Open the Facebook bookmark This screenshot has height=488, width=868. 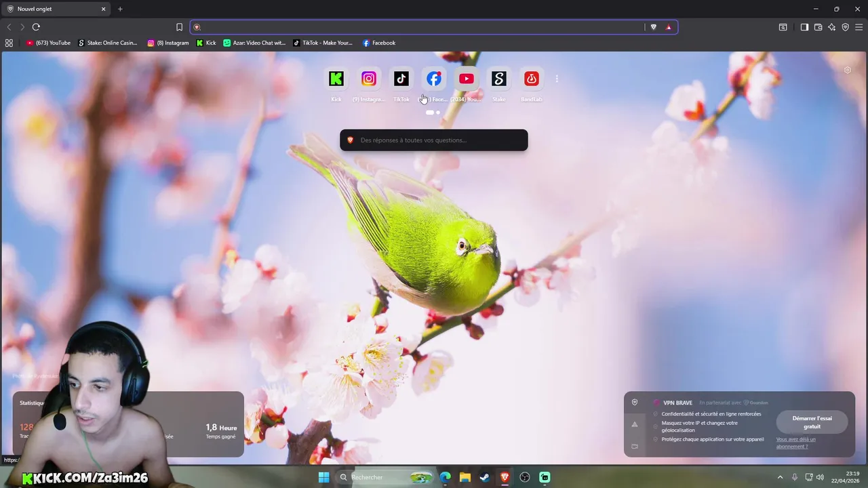tap(379, 43)
